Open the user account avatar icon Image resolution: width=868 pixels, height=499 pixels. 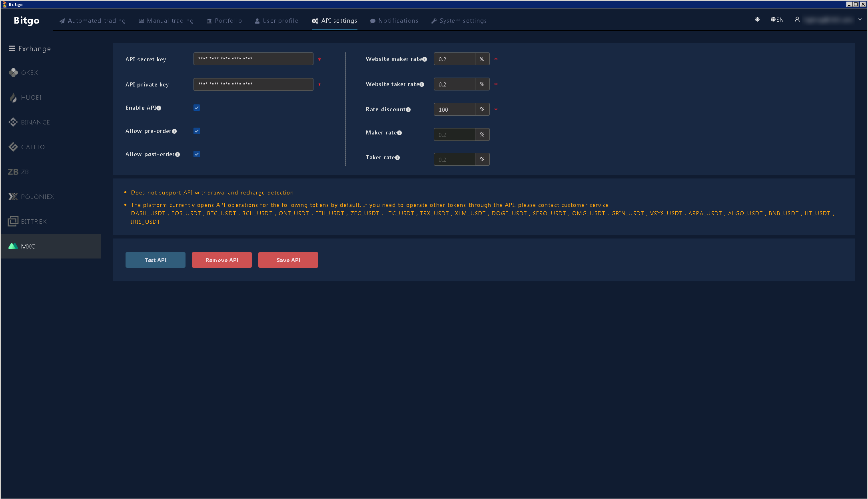797,19
